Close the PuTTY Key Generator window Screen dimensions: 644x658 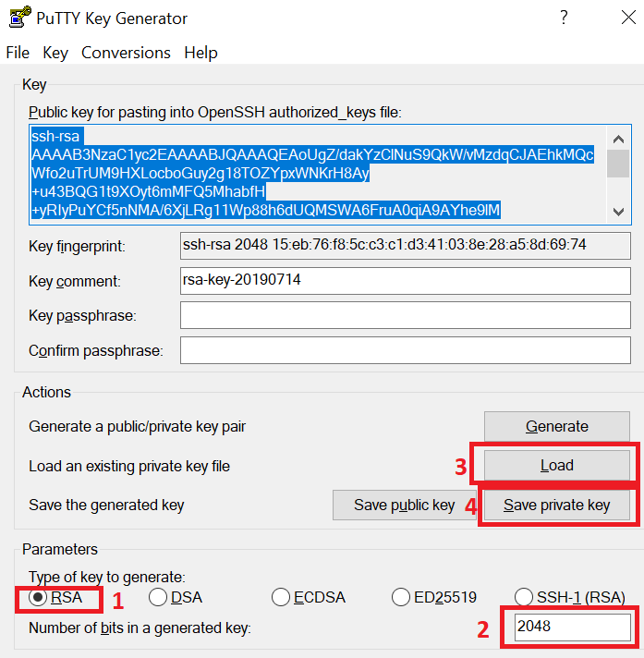[x=628, y=18]
